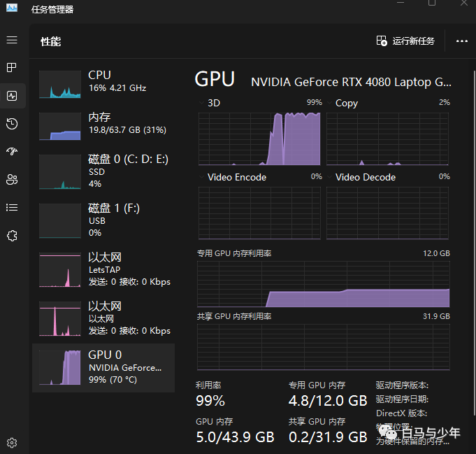
Task: Select the CPU performance item
Action: (103, 84)
